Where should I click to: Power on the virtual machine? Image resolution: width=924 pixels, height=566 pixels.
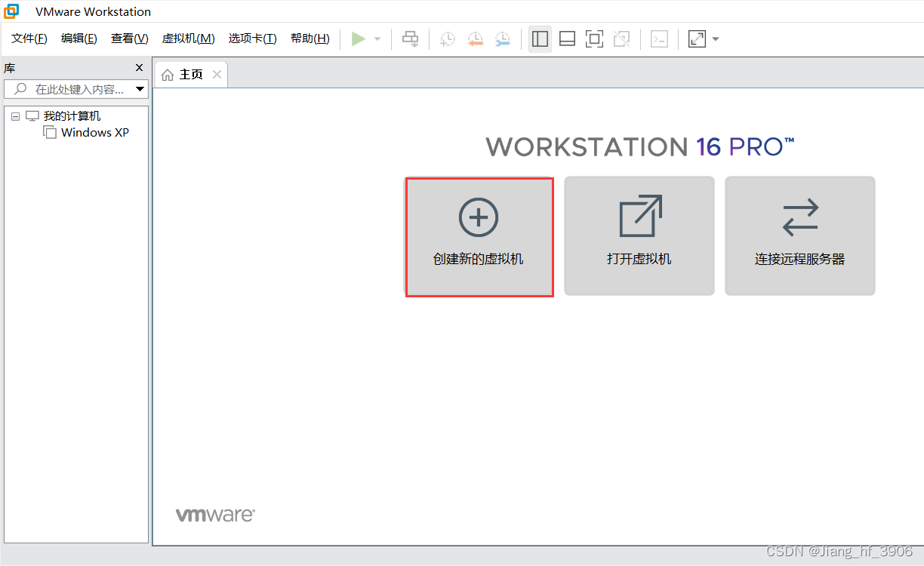point(360,38)
